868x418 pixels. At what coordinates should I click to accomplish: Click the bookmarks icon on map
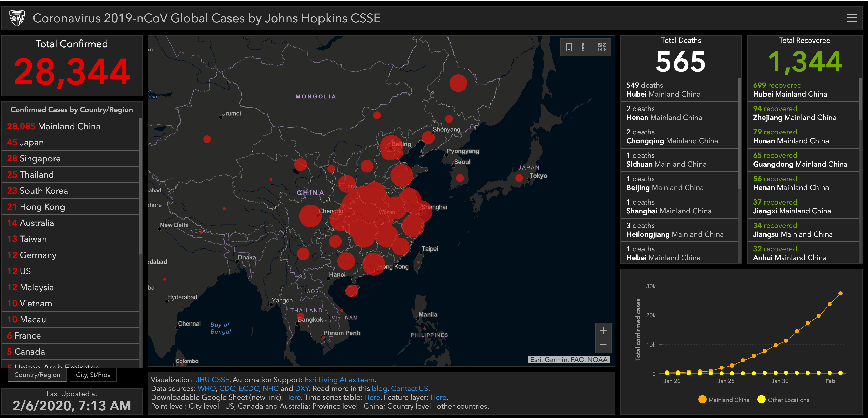569,47
